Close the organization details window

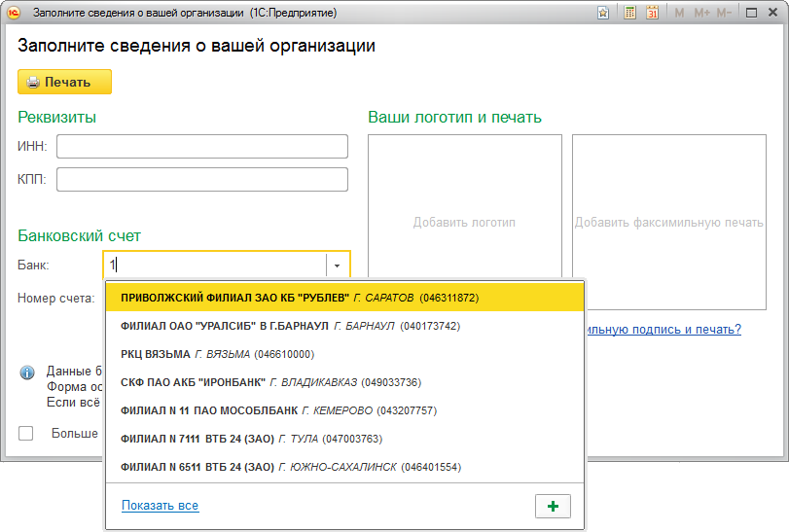pos(772,13)
